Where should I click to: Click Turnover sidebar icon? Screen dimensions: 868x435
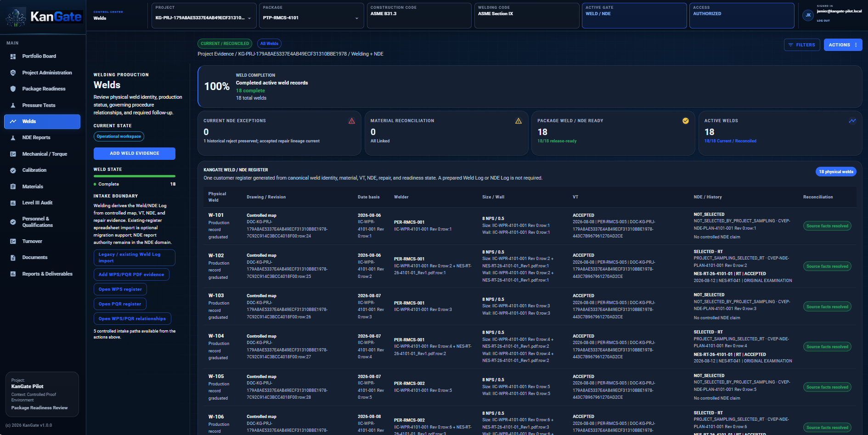(13, 241)
